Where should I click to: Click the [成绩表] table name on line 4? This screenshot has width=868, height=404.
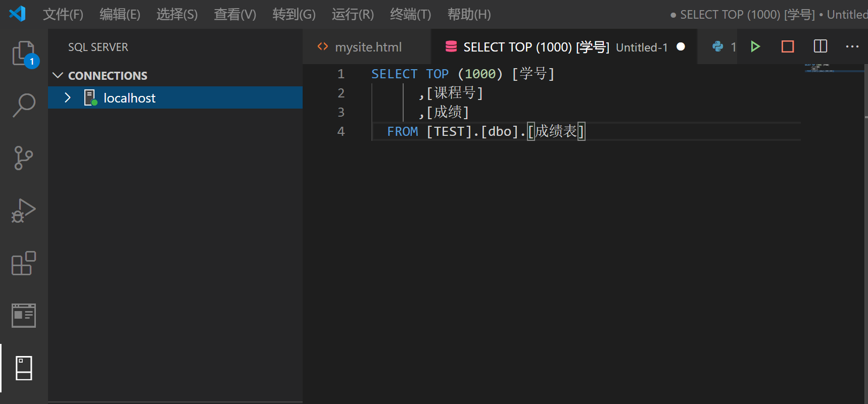pos(556,131)
